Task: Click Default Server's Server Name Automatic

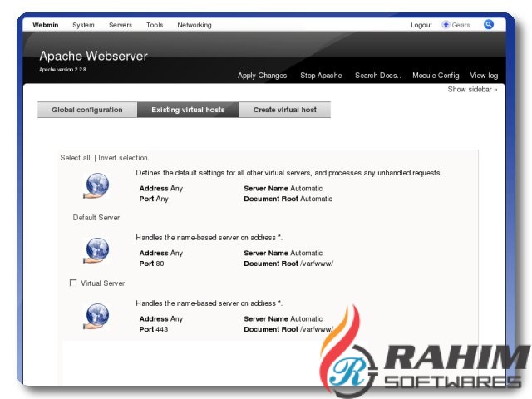Action: pos(283,189)
